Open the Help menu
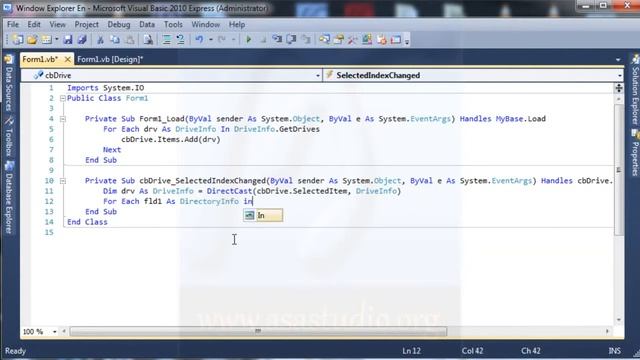640x360 pixels. pyautogui.click(x=237, y=24)
